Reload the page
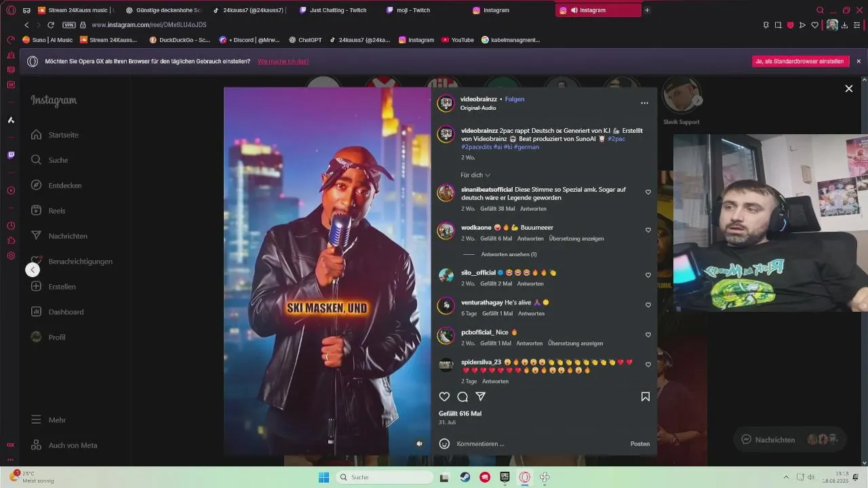This screenshot has width=868, height=488. coord(51,25)
